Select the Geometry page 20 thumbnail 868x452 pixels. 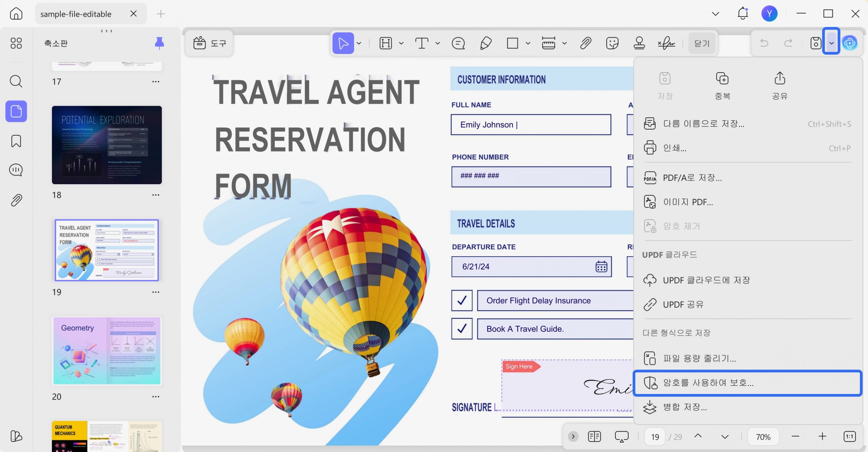107,351
